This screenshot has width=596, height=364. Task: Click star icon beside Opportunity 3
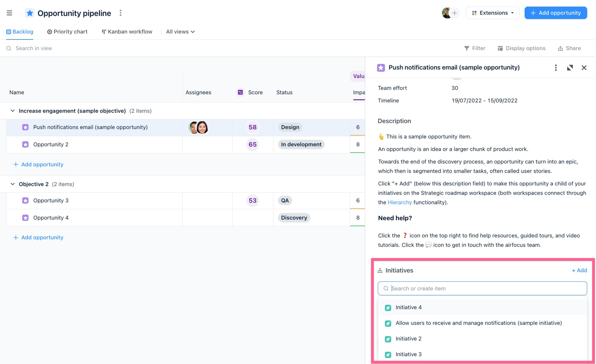tap(25, 200)
